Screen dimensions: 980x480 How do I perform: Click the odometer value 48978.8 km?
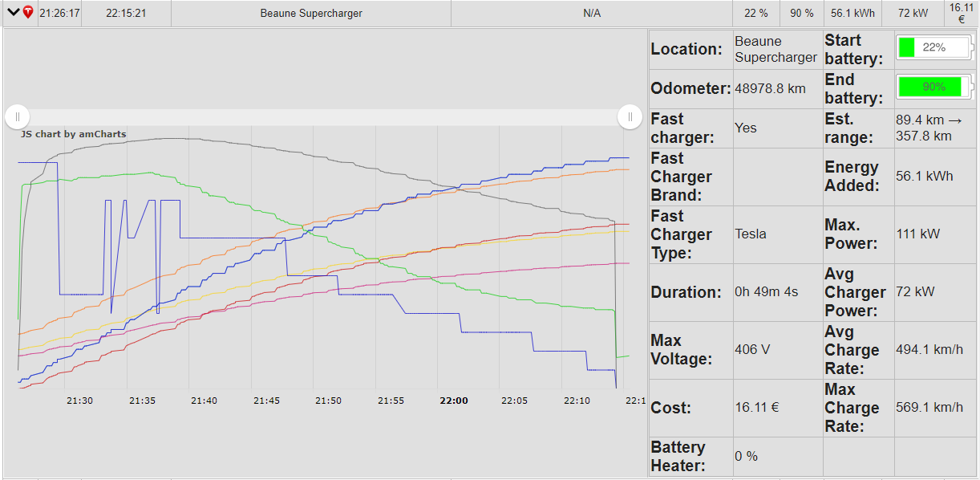770,88
